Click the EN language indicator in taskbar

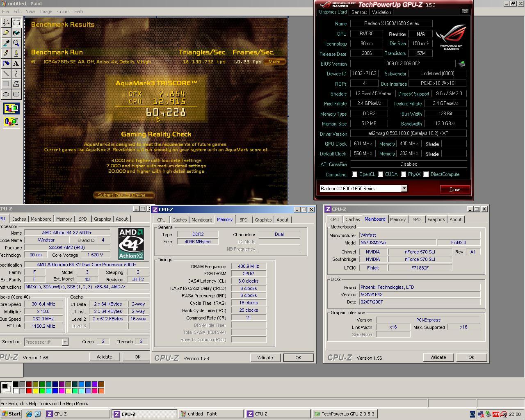pos(472,414)
